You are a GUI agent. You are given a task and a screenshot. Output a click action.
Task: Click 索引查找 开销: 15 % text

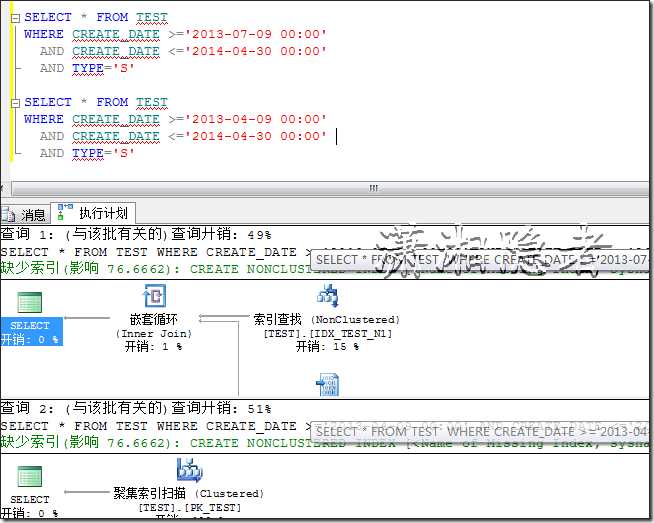[x=328, y=347]
